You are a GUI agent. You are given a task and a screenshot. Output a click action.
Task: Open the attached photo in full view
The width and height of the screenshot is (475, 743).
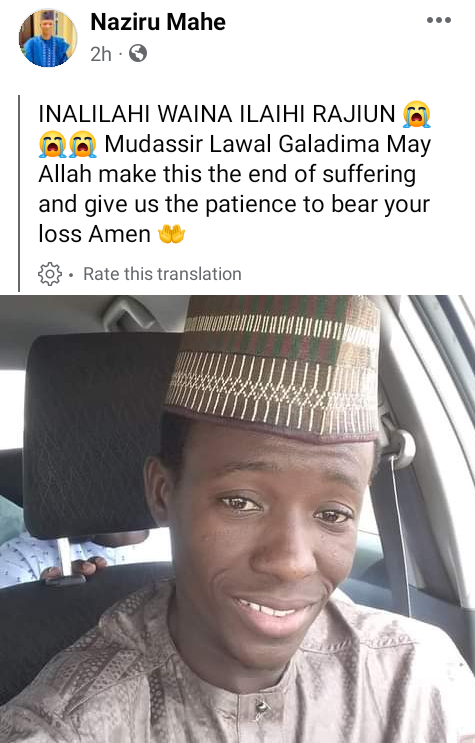coord(238,519)
